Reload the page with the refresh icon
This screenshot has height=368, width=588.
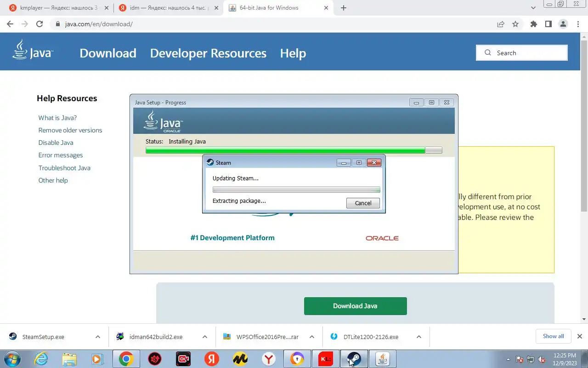40,24
